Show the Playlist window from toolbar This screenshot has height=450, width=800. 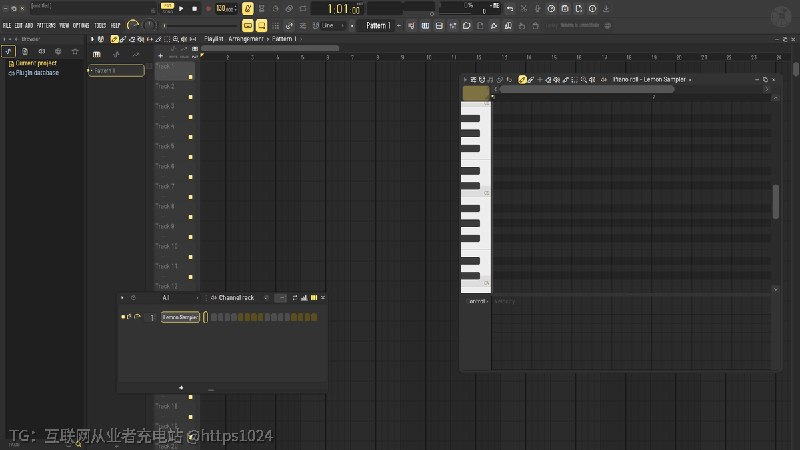(411, 26)
